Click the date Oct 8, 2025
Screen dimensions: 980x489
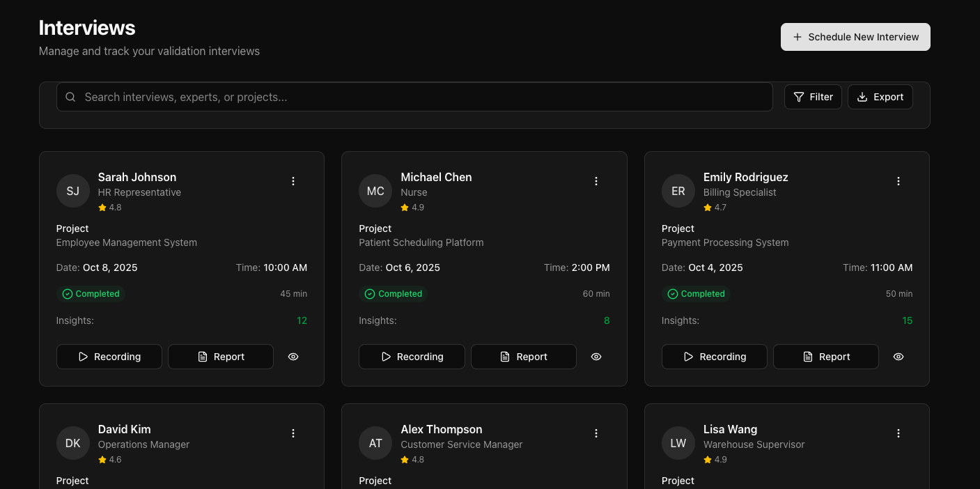[110, 267]
